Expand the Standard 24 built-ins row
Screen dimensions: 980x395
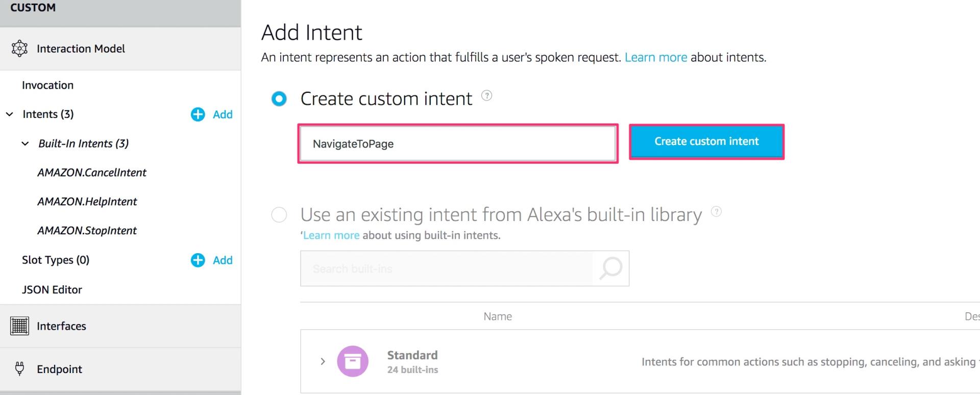(x=323, y=361)
